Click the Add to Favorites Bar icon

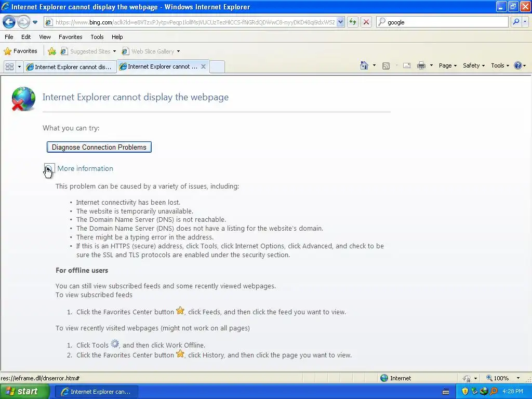pyautogui.click(x=52, y=51)
